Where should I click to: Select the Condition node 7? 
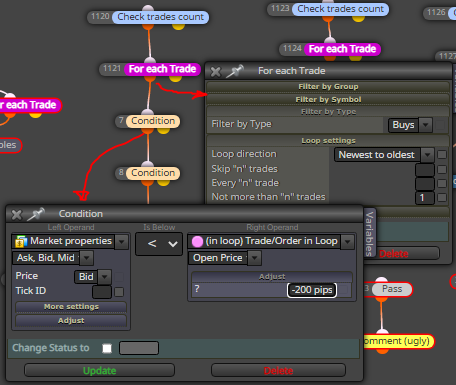pyautogui.click(x=153, y=121)
